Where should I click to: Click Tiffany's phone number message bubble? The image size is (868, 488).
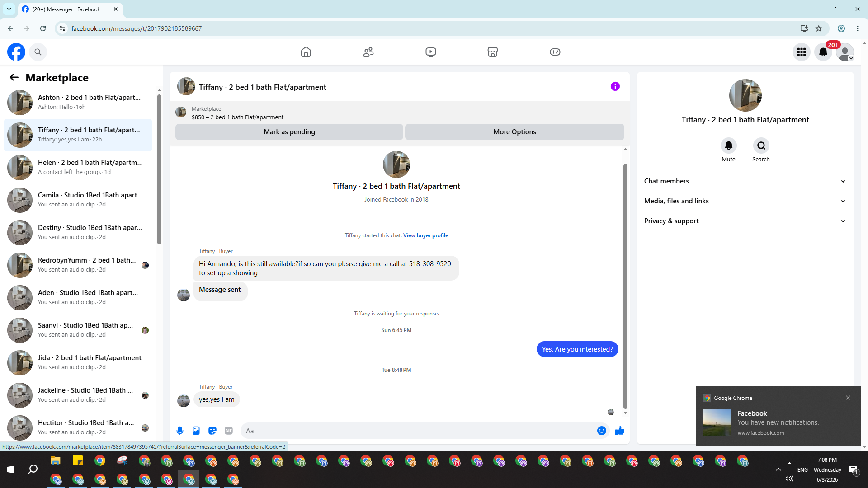[x=326, y=268]
